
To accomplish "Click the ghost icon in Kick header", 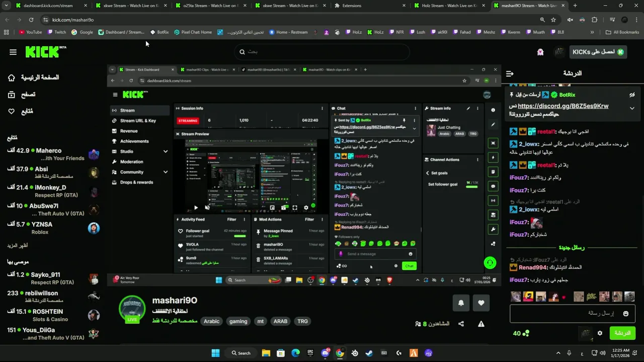I will pos(540,52).
